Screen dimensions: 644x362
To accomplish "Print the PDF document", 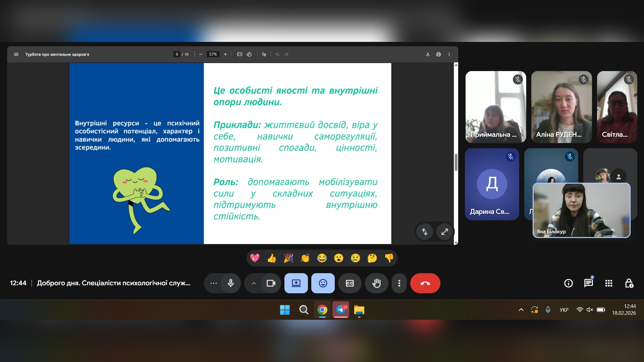I will coord(438,54).
